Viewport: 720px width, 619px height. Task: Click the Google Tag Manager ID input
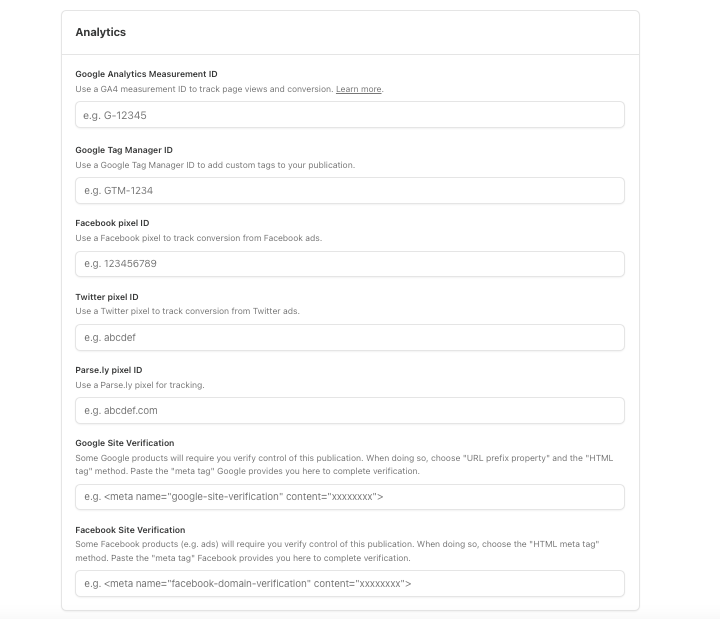point(350,191)
